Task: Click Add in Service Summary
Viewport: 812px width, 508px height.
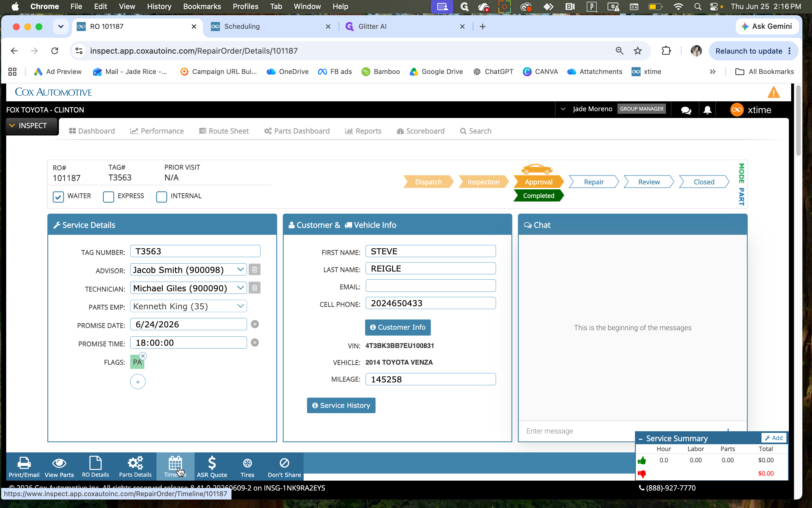Action: 774,438
